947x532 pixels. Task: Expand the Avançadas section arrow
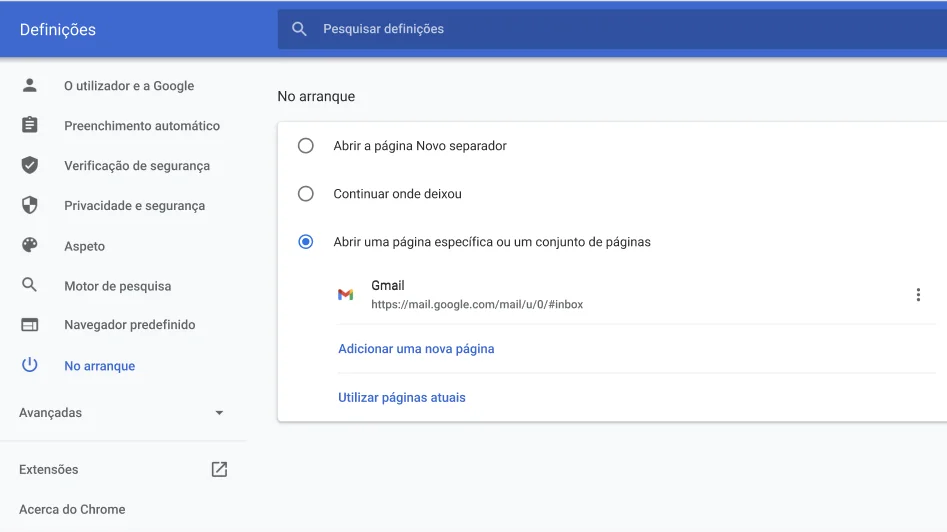[x=219, y=413]
